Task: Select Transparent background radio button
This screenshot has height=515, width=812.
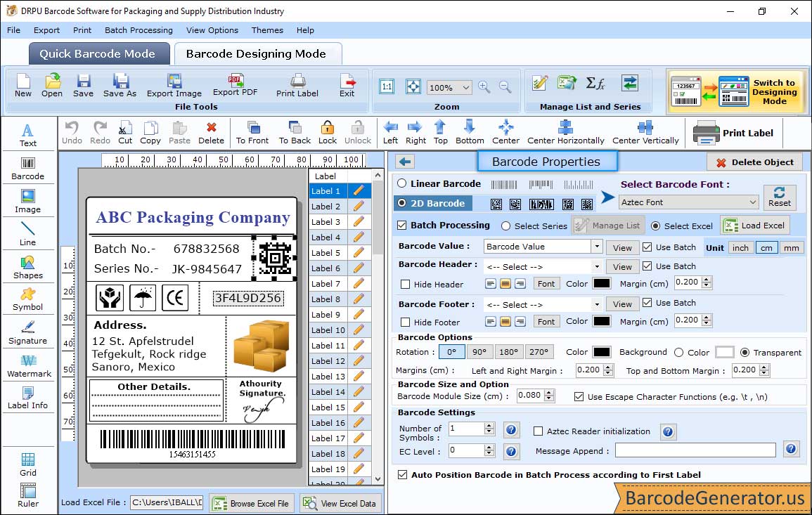Action: pyautogui.click(x=745, y=352)
